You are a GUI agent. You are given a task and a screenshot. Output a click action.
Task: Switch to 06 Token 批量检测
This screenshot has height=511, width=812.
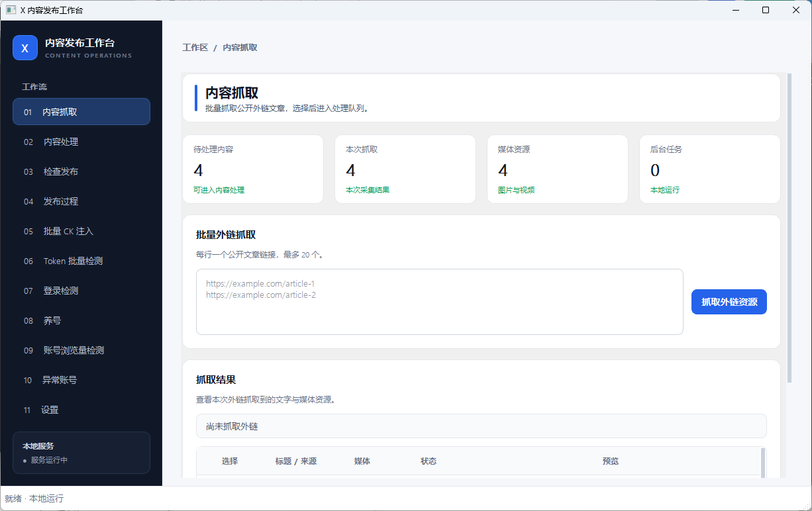click(81, 261)
